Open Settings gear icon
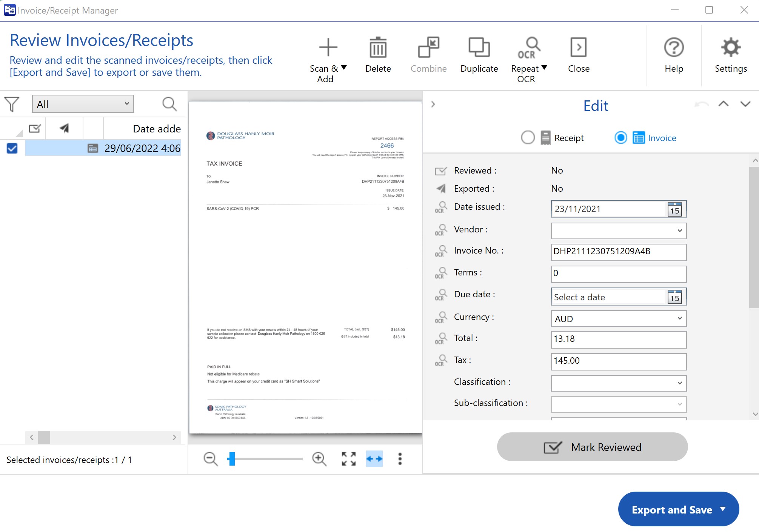 click(x=731, y=48)
